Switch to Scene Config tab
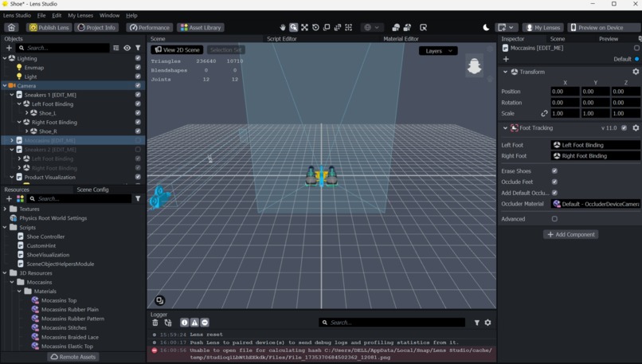 (x=92, y=190)
